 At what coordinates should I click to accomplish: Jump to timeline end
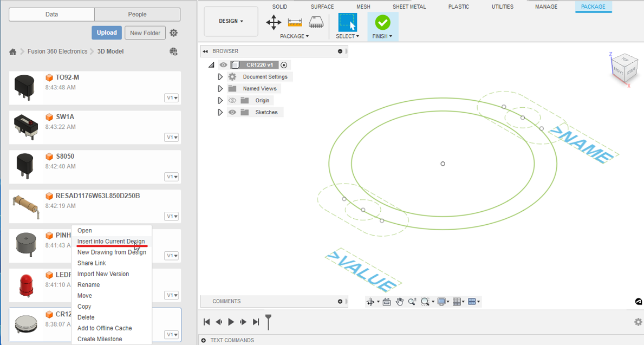point(256,322)
